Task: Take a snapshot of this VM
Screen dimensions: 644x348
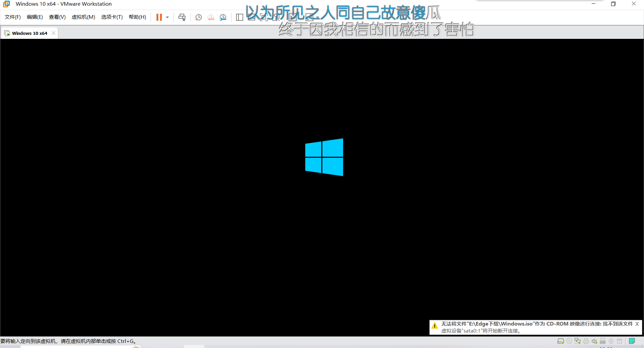Action: [199, 17]
